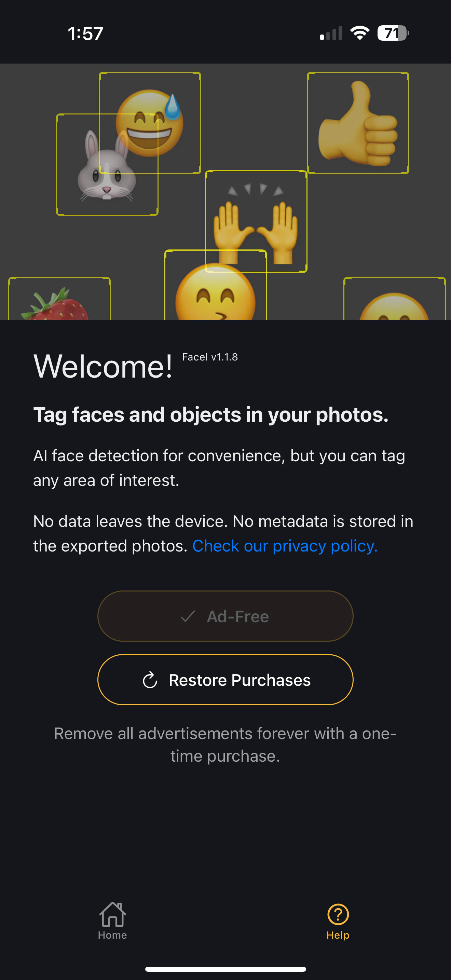The width and height of the screenshot is (451, 980).
Task: Tap the Ad-Free checkmark icon
Action: pyautogui.click(x=188, y=616)
